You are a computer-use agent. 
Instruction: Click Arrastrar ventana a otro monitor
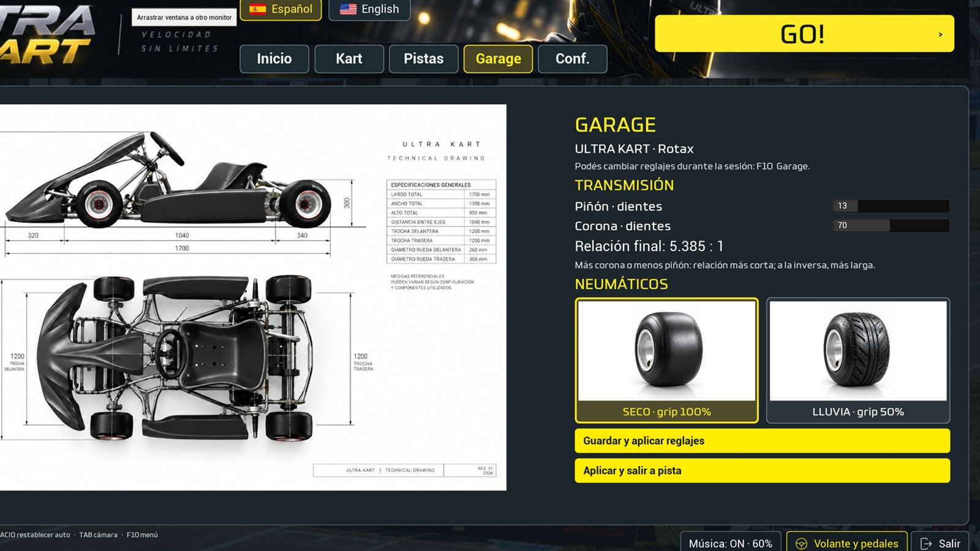click(x=184, y=17)
